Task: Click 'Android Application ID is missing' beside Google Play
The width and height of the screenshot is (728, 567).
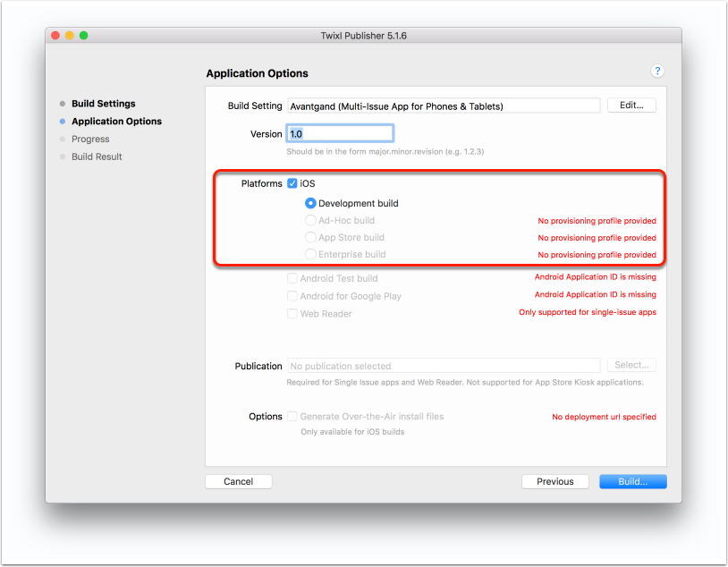Action: pyautogui.click(x=596, y=294)
